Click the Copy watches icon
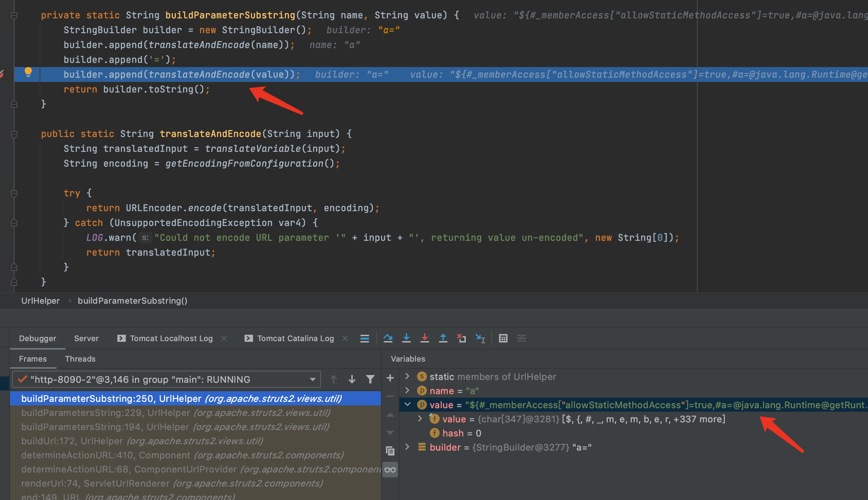 pyautogui.click(x=390, y=451)
